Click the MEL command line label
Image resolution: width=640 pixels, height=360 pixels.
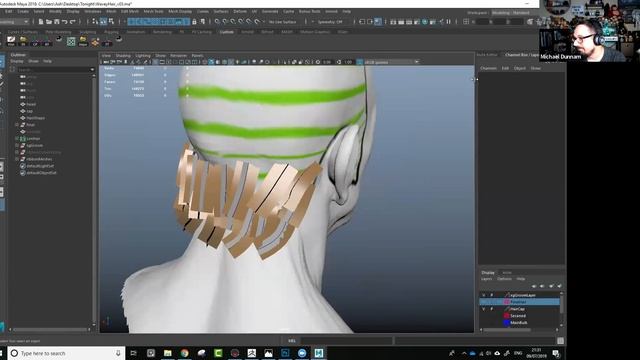(291, 341)
